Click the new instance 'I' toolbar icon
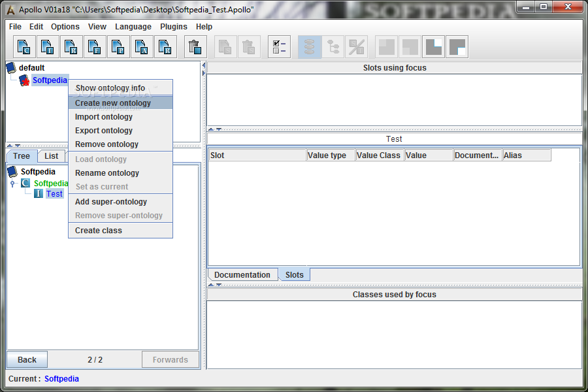 48,47
